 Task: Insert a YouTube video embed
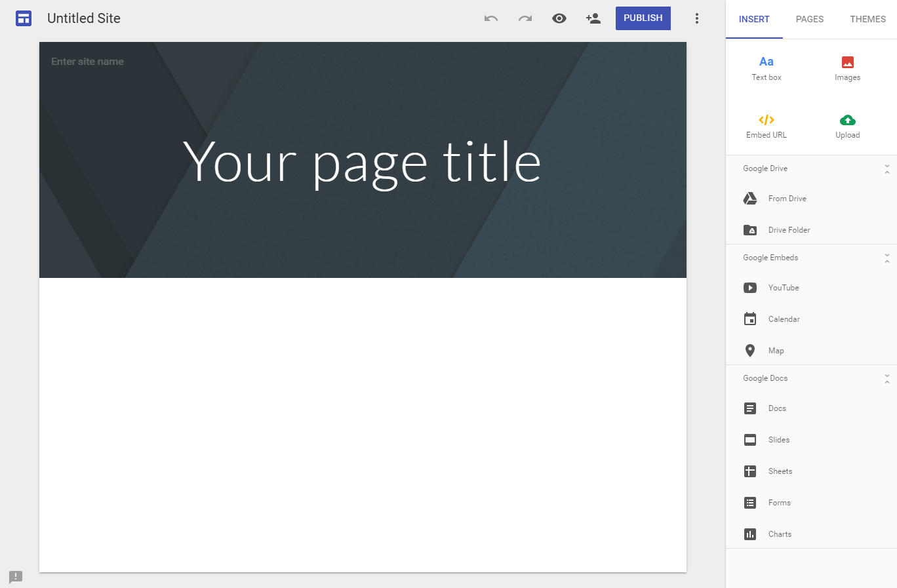tap(784, 287)
